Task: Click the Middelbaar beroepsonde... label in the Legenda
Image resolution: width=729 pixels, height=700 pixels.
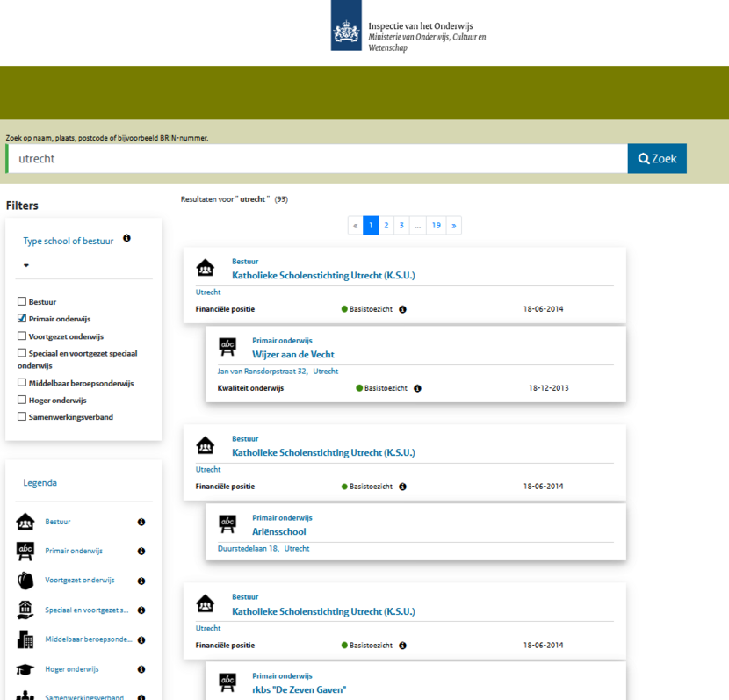Action: tap(89, 639)
